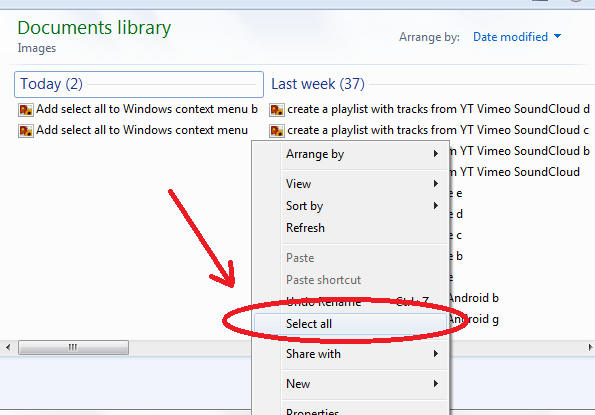Click image icon of 'Add select all to Windows context menu b'

[26, 110]
